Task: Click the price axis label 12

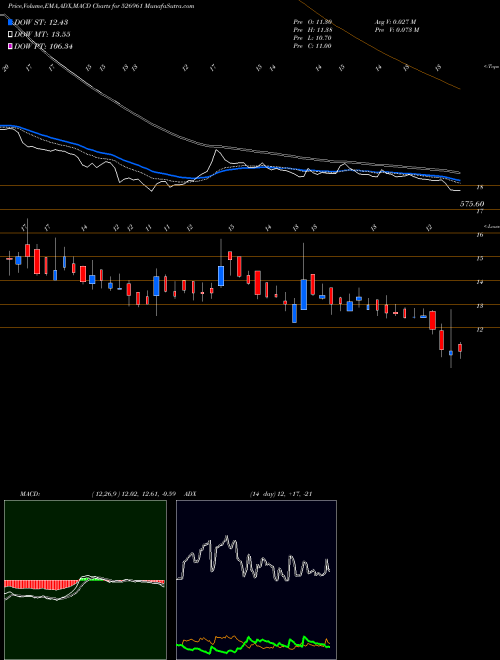Action: (x=479, y=330)
